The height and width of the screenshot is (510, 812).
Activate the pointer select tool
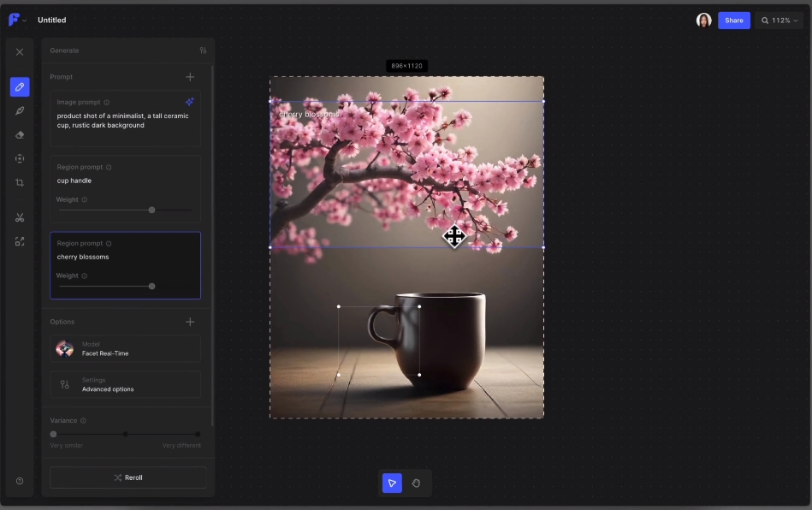[x=392, y=483]
